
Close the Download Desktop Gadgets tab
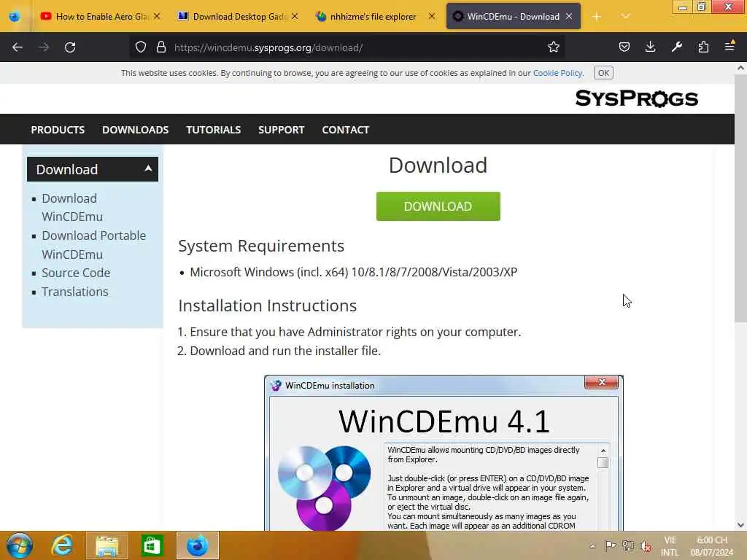[x=295, y=16]
